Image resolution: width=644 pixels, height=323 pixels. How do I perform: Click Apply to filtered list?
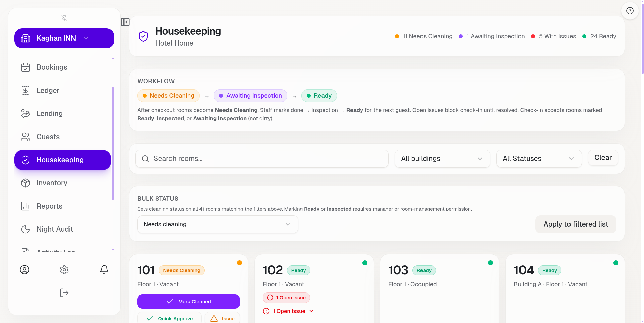point(576,224)
